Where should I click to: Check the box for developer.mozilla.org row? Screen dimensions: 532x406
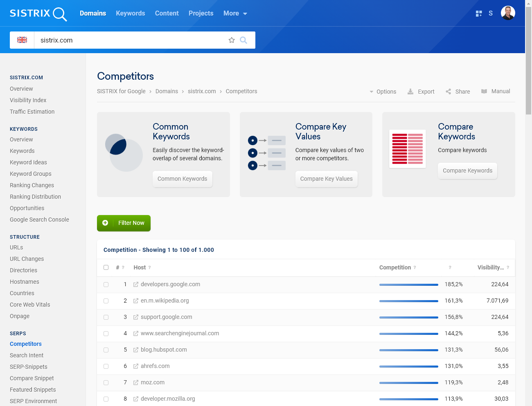tap(106, 399)
